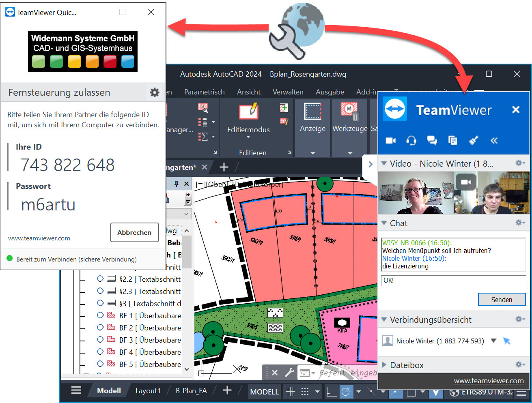Select the whiteboard brush icon in TeamViewer
Screen dimensions: 532x403
tap(473, 140)
